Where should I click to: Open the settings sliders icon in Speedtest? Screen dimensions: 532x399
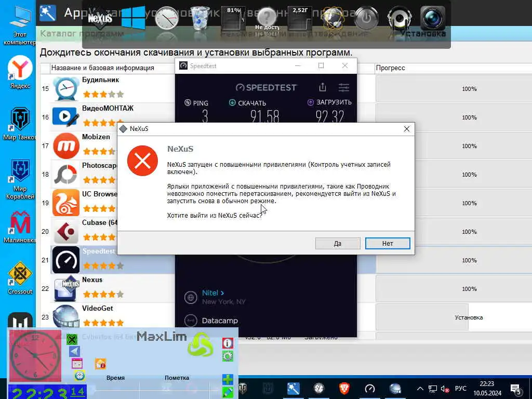(x=344, y=87)
